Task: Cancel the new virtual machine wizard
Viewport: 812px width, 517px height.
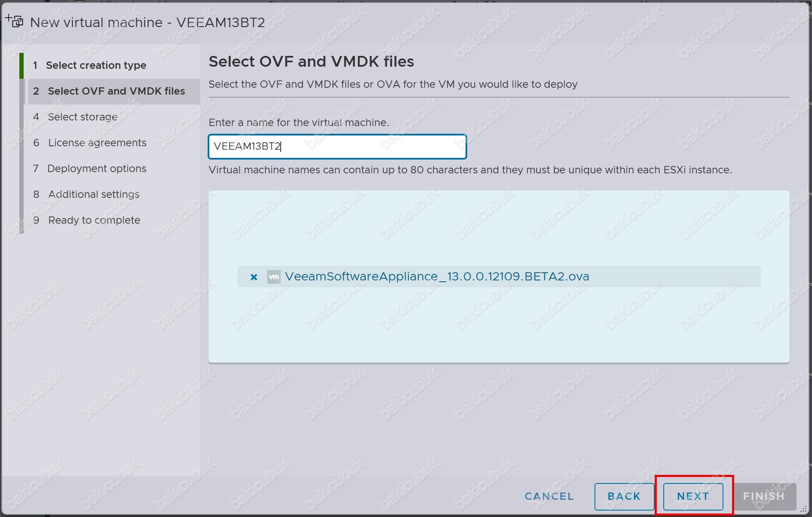Action: (x=549, y=496)
